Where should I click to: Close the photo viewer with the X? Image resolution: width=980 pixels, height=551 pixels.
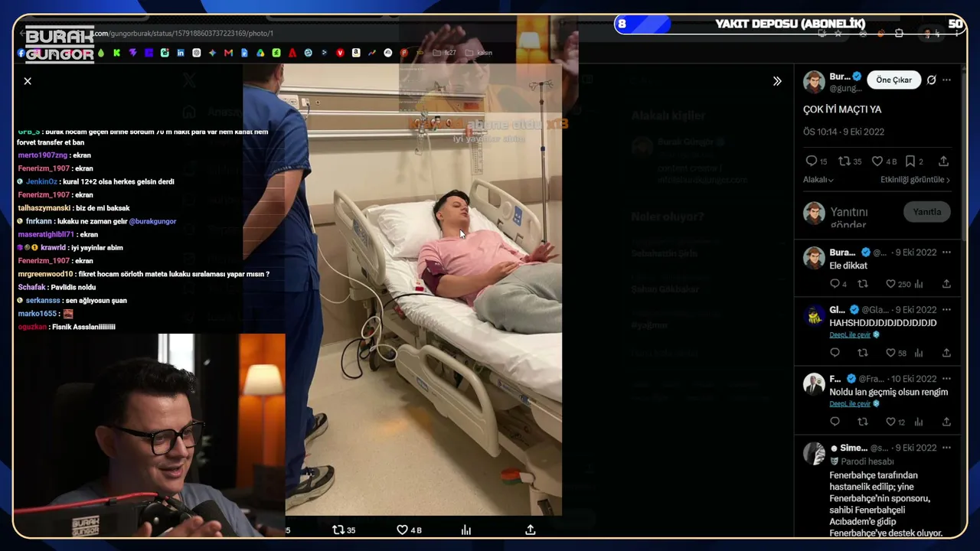coord(28,81)
